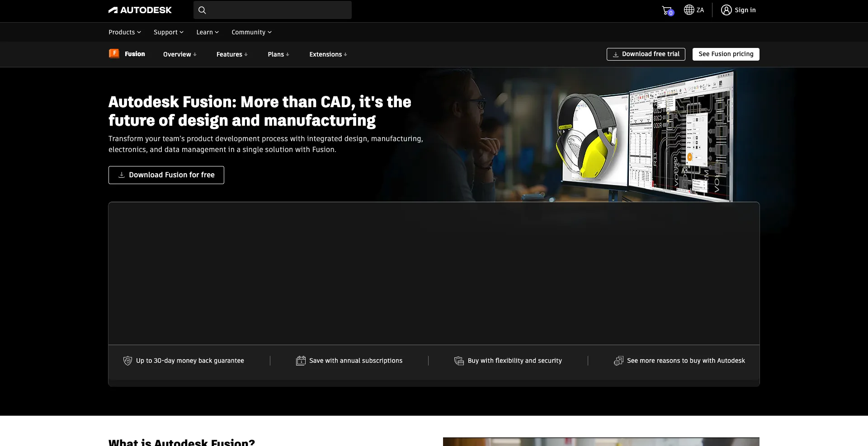Open Save with annual subscriptions link

pos(356,361)
